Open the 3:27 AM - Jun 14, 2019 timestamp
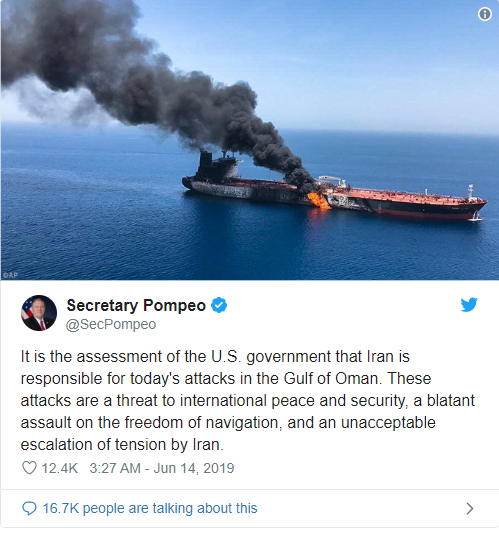 click(162, 468)
